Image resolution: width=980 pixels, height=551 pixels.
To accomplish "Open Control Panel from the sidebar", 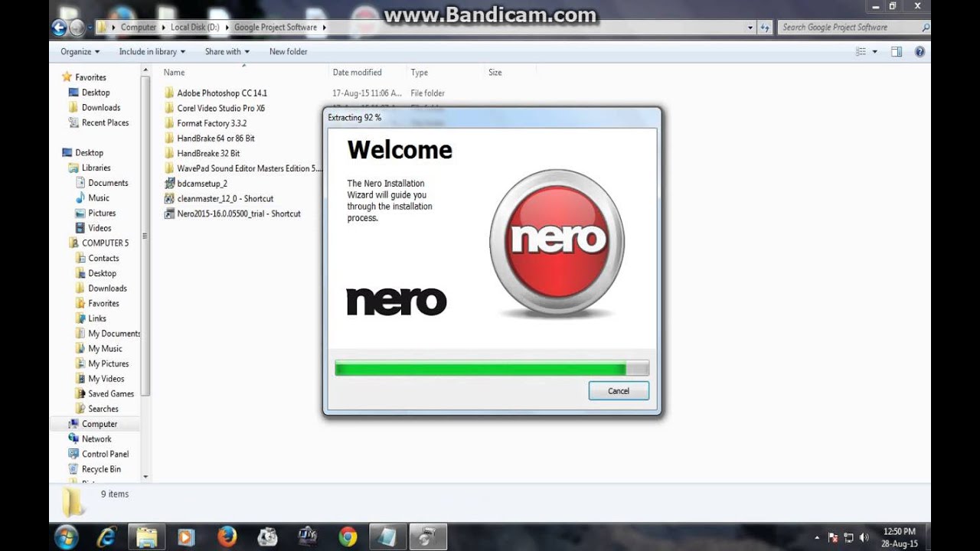I will [x=105, y=455].
